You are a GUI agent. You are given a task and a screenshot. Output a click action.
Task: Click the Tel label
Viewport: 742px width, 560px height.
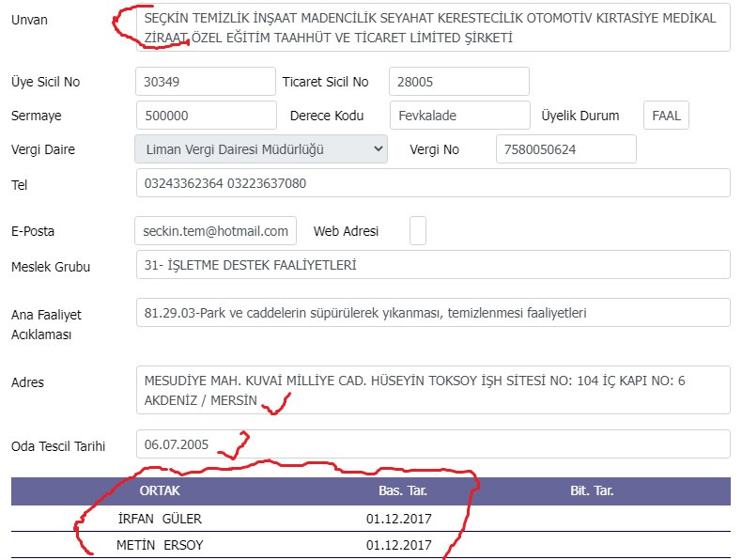(20, 185)
